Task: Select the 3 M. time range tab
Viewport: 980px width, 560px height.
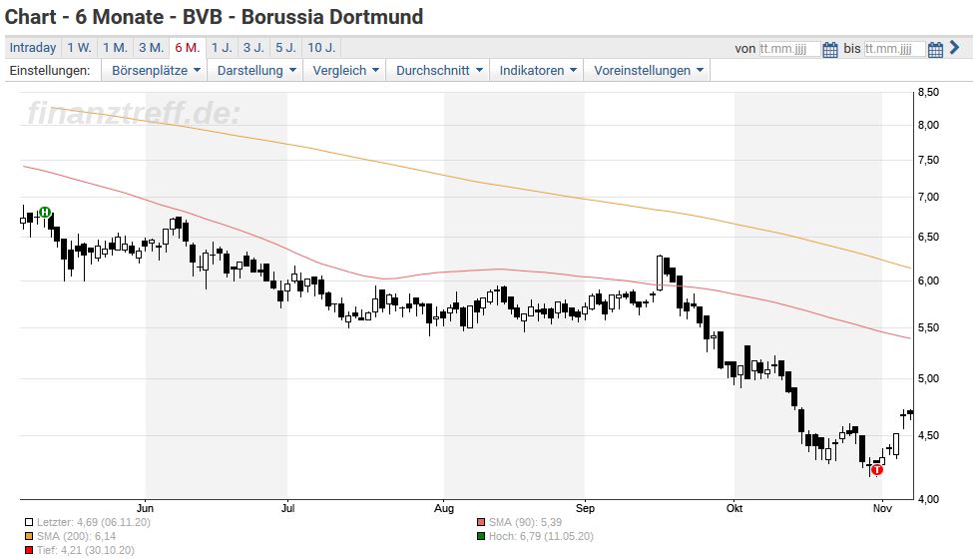Action: (x=152, y=48)
